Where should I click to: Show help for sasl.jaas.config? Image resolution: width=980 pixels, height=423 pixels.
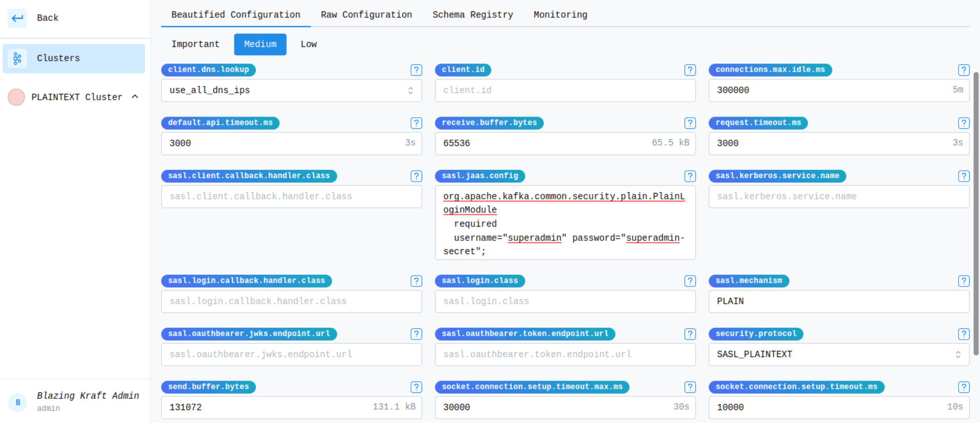pos(690,176)
